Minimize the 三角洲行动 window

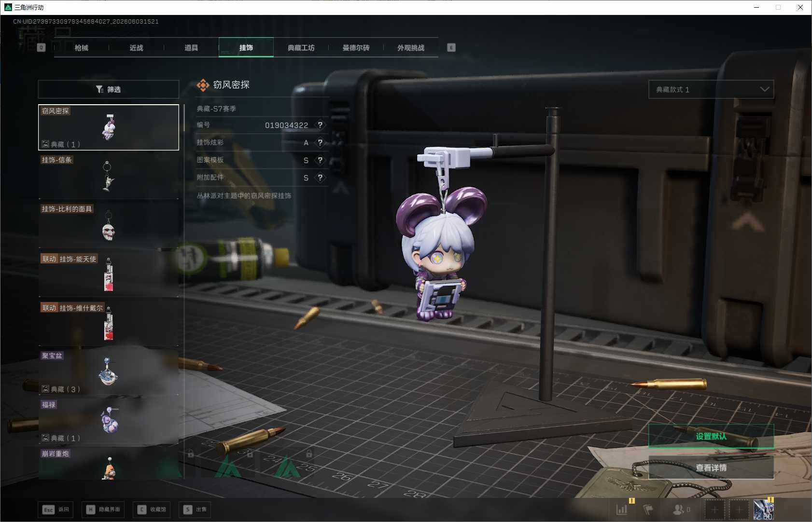click(756, 7)
